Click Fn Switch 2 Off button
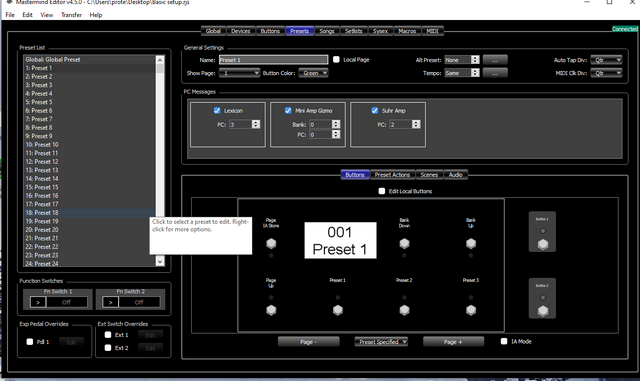 point(139,302)
